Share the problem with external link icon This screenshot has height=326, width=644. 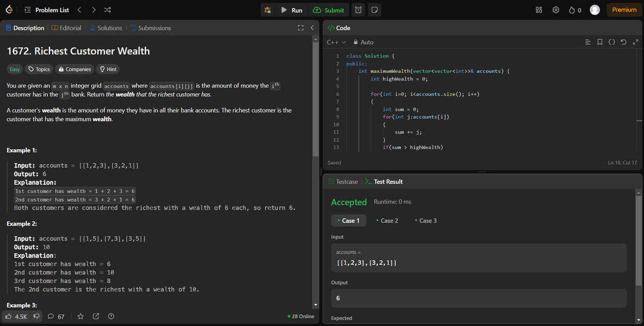(x=96, y=316)
